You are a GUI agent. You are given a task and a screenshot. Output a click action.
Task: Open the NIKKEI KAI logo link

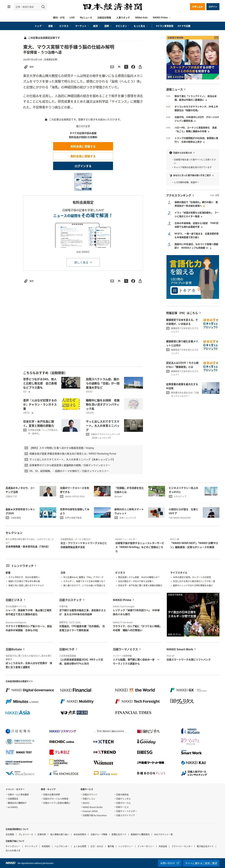193,762
